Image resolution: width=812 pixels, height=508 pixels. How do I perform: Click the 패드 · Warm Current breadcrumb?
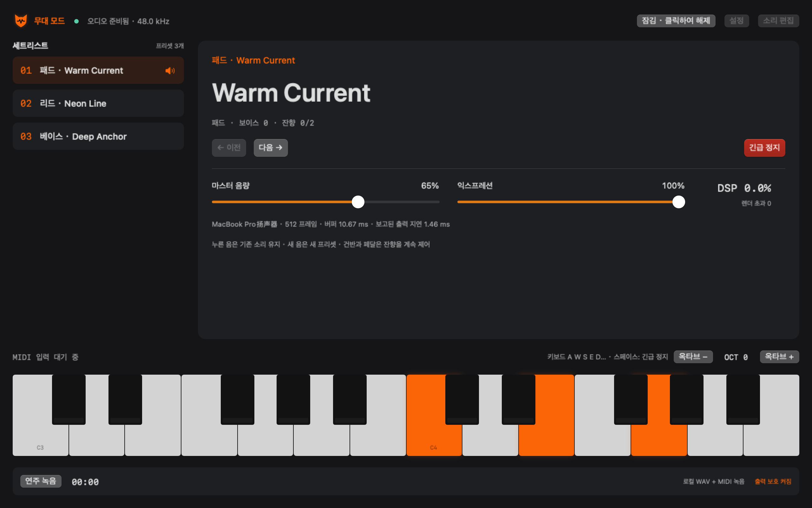(253, 60)
